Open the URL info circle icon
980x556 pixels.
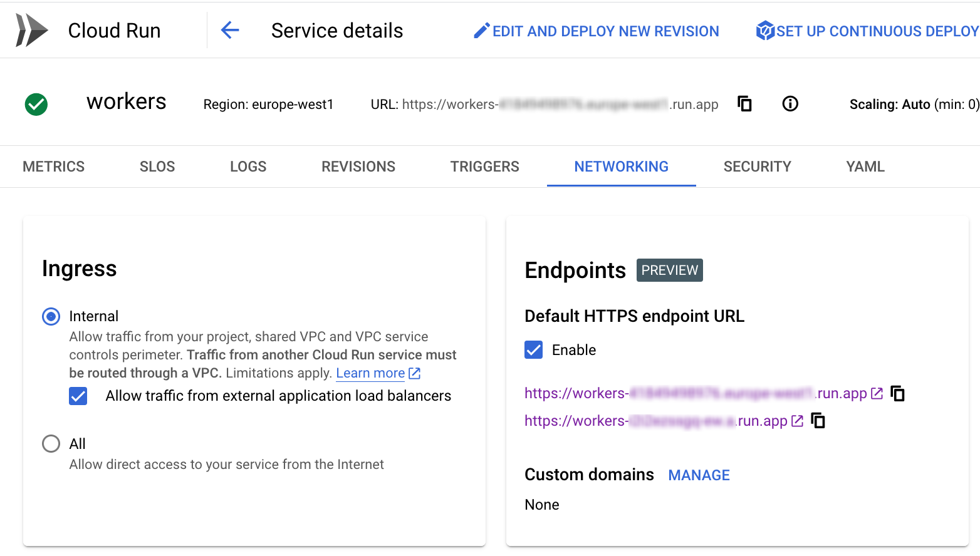tap(790, 104)
